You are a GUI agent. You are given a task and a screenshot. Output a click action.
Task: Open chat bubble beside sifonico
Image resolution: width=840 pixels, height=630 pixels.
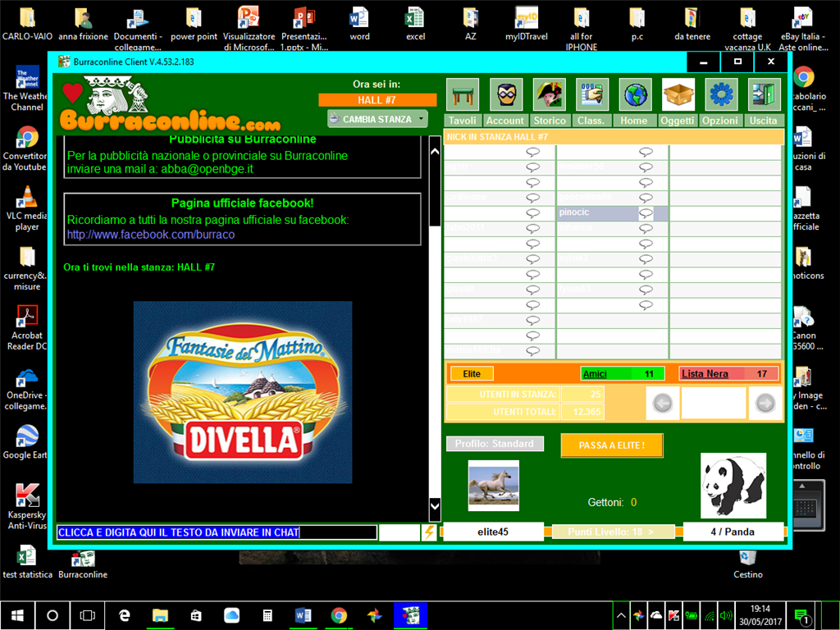[x=646, y=228]
